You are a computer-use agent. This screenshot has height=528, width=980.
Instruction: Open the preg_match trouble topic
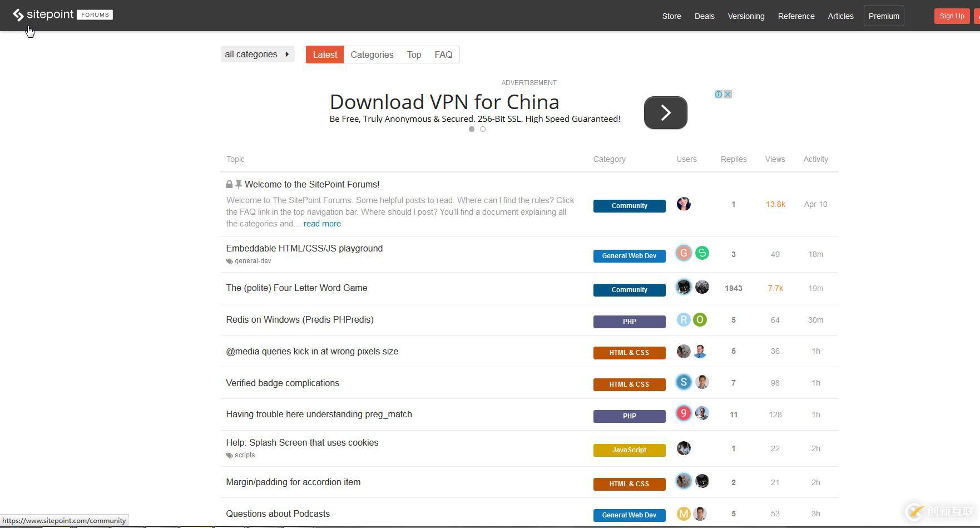pos(319,414)
